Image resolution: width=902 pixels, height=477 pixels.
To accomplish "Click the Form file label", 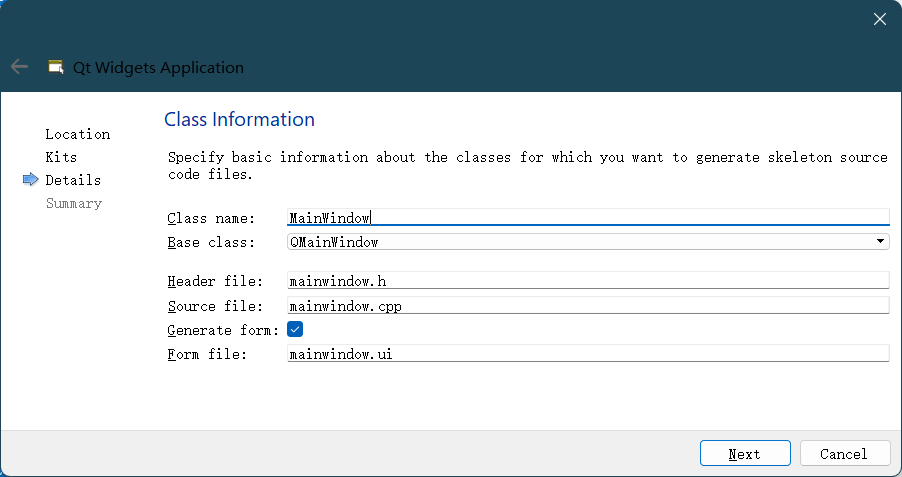I will pos(207,354).
